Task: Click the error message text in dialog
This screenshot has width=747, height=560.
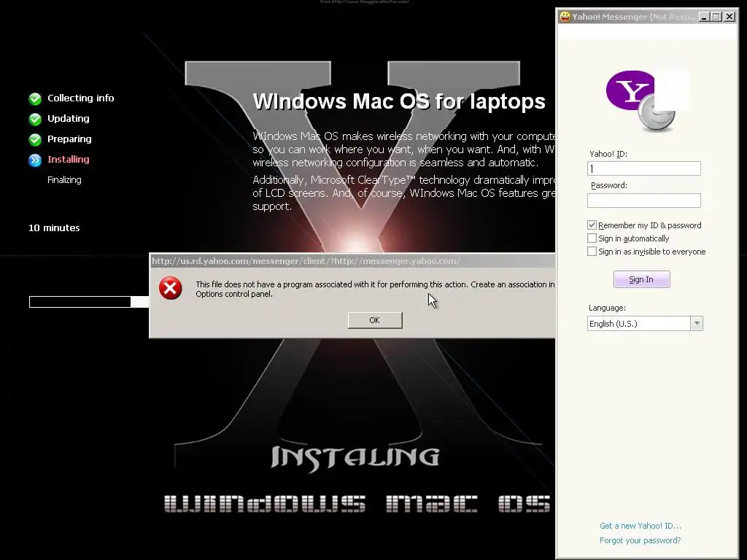Action: [x=376, y=289]
